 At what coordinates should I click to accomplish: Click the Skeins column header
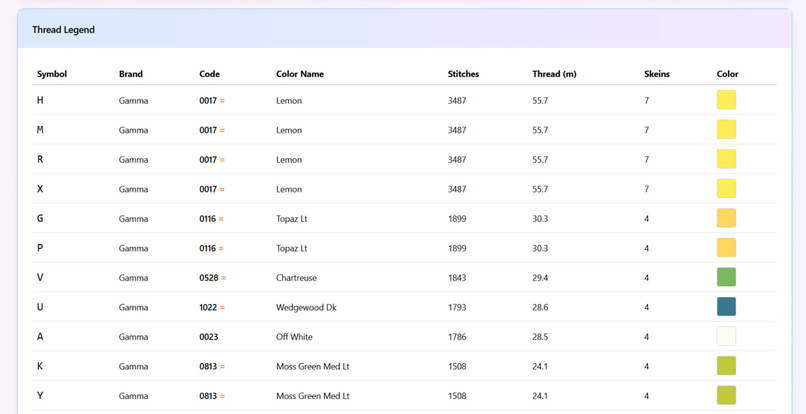click(656, 74)
